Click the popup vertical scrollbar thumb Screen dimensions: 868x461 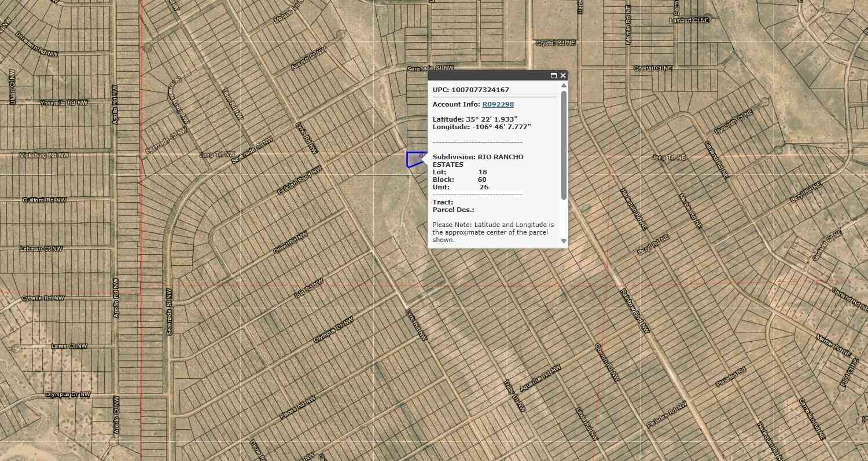coord(564,145)
